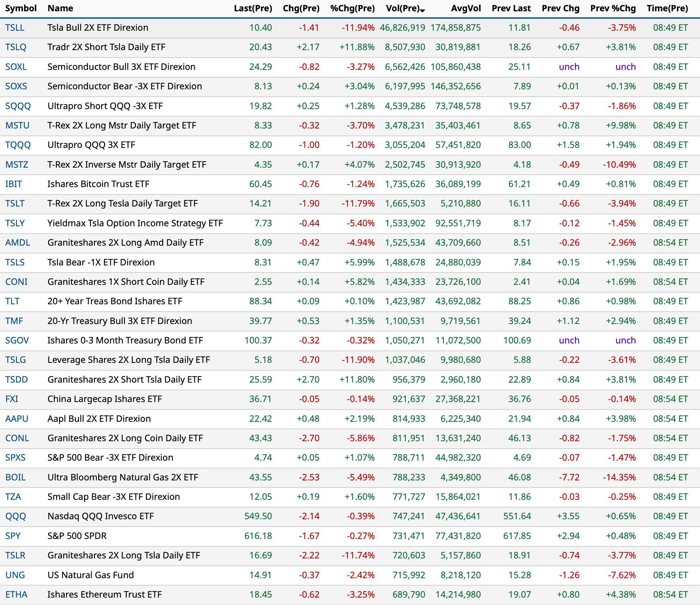This screenshot has width=700, height=605.
Task: Sort table by Symbol column header
Action: [21, 8]
